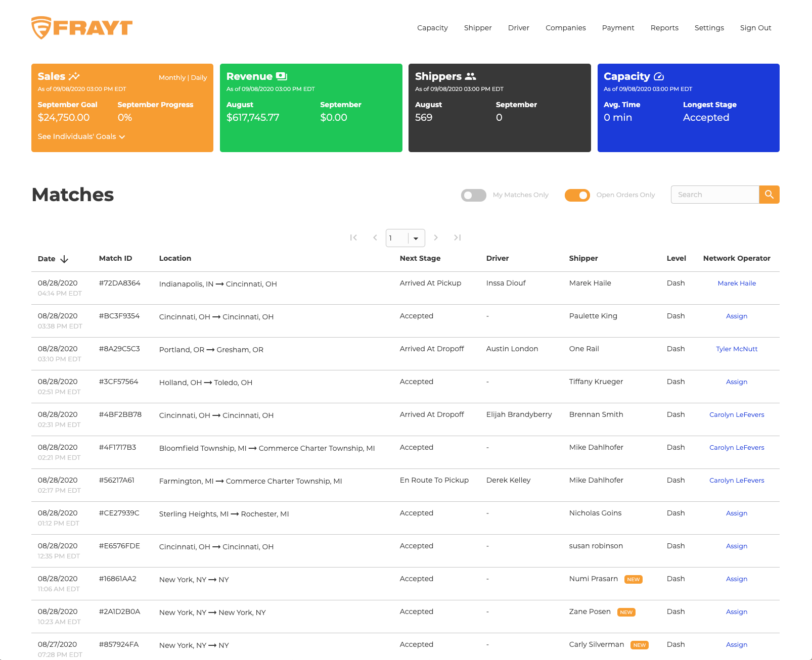Disable the Open Orders Only toggle
Viewport: 812px width, 660px height.
[x=577, y=195]
